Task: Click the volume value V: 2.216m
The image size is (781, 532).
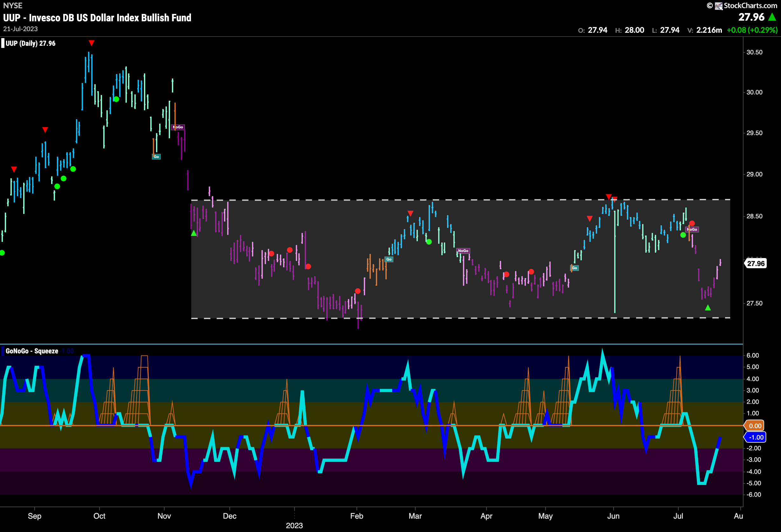Action: click(x=705, y=30)
